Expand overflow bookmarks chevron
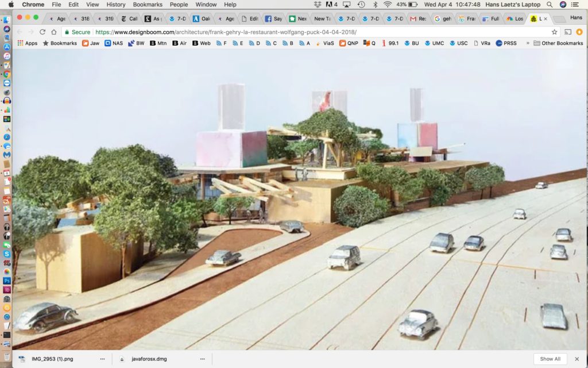 pyautogui.click(x=528, y=43)
